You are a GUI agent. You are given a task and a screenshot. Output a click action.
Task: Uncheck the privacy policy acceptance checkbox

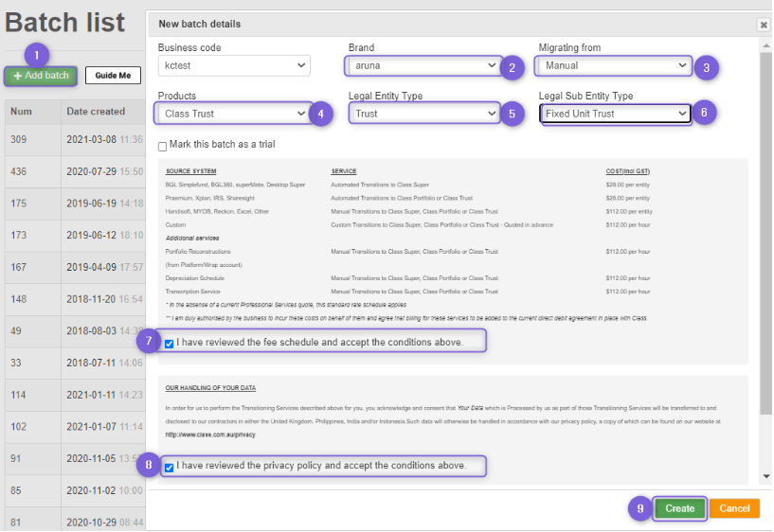coord(170,468)
